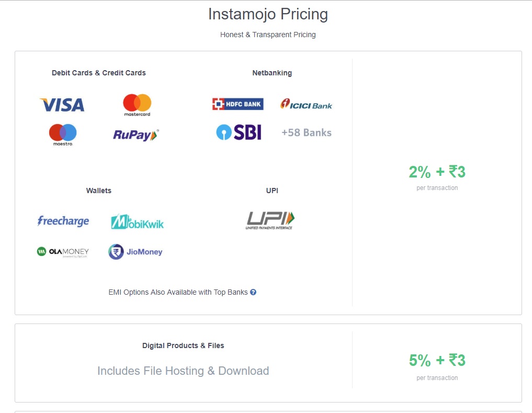The image size is (532, 413).
Task: Click the 'Instamojo Pricing' heading
Action: (x=268, y=14)
